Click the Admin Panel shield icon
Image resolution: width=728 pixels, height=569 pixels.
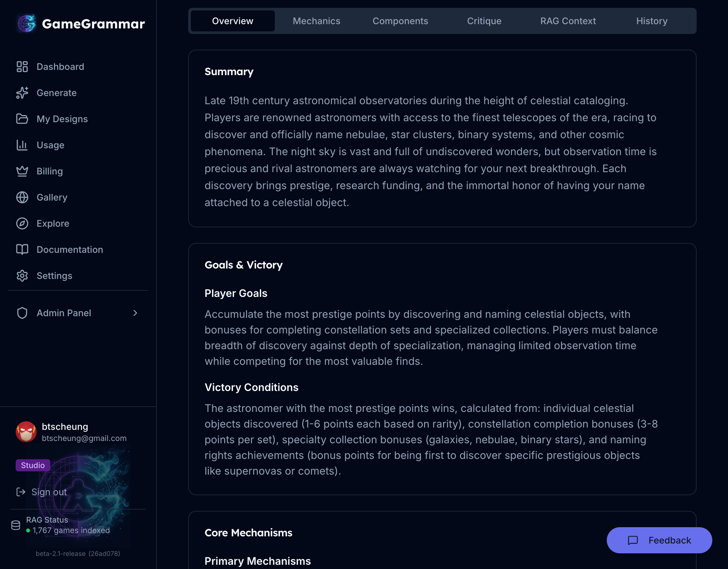(x=22, y=313)
